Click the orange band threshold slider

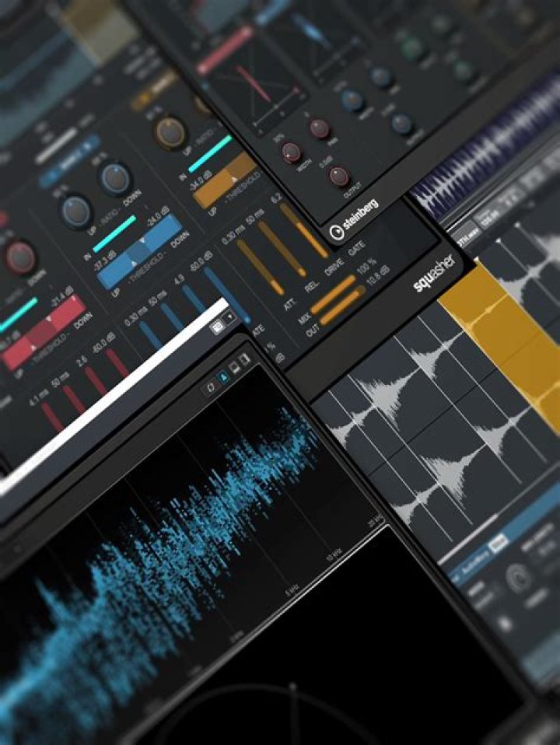pyautogui.click(x=226, y=181)
